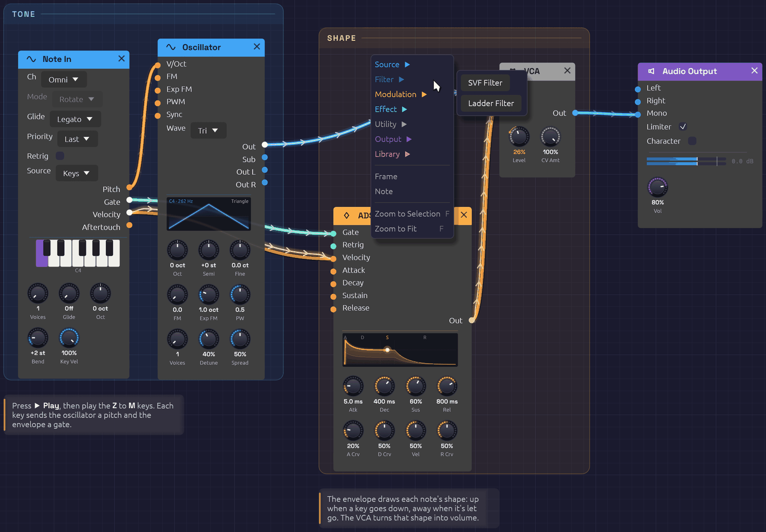766x532 pixels.
Task: Click the Oscillator Sync input port
Action: pyautogui.click(x=158, y=116)
